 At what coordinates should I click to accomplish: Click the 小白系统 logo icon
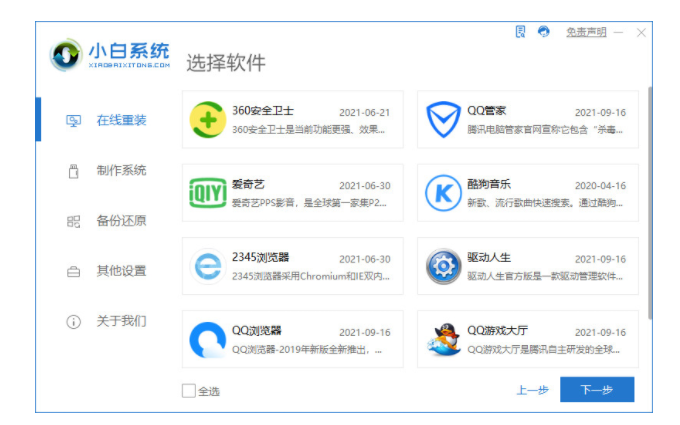coord(65,55)
